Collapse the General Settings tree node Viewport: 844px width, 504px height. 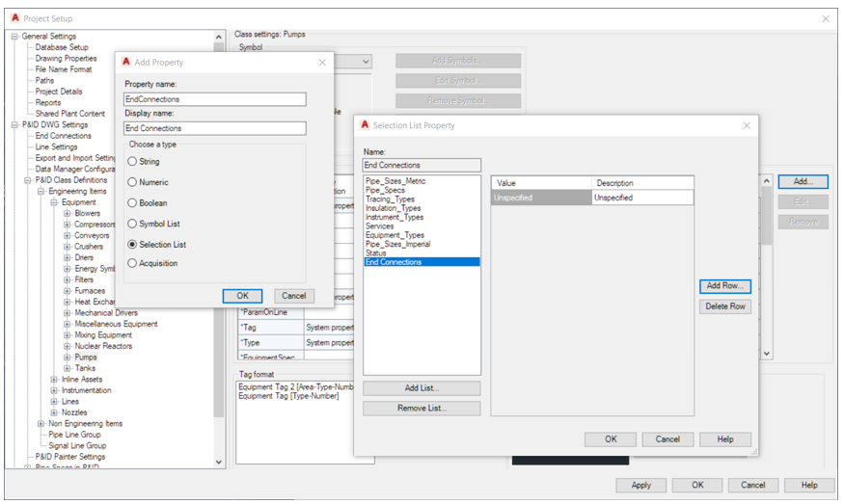14,36
